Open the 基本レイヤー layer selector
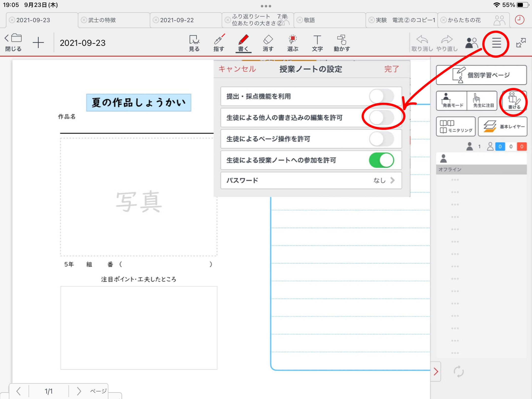This screenshot has width=532, height=399. pos(503,127)
